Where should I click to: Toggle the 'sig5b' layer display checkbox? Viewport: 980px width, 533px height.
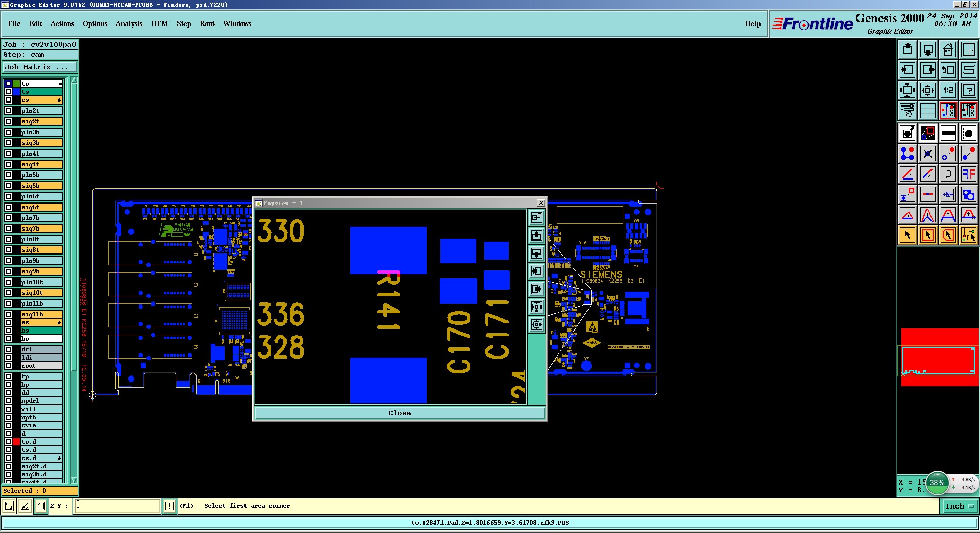[8, 186]
